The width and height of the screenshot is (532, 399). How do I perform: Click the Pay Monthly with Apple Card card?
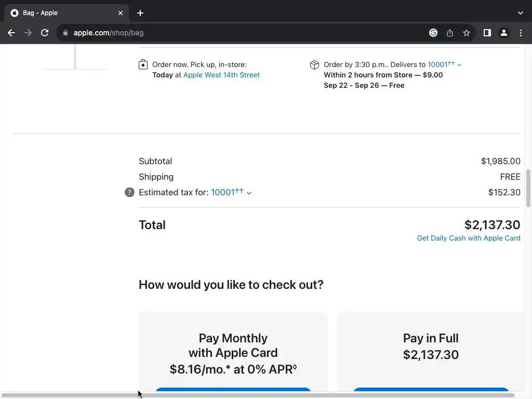coord(233,351)
